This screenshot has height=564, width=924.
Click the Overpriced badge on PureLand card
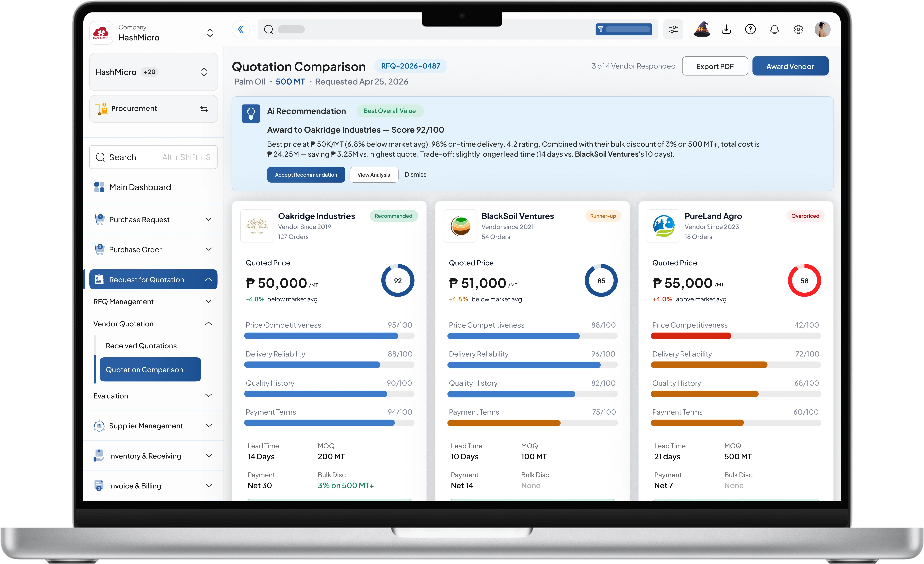(805, 216)
